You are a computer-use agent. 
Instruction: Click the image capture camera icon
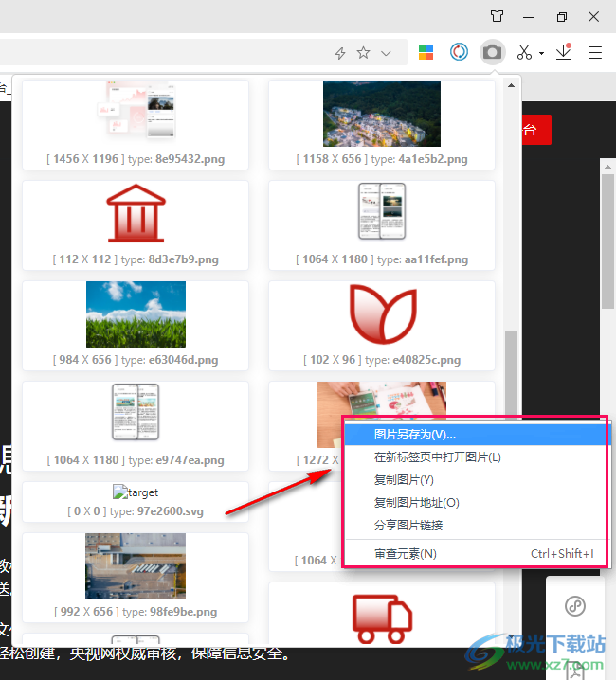click(492, 52)
